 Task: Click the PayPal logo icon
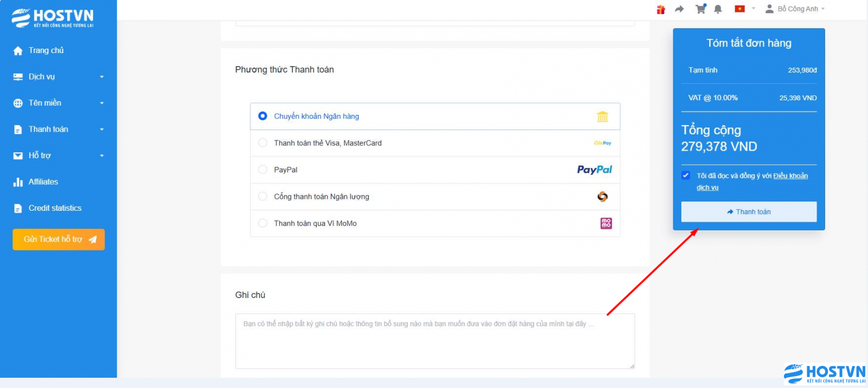594,170
